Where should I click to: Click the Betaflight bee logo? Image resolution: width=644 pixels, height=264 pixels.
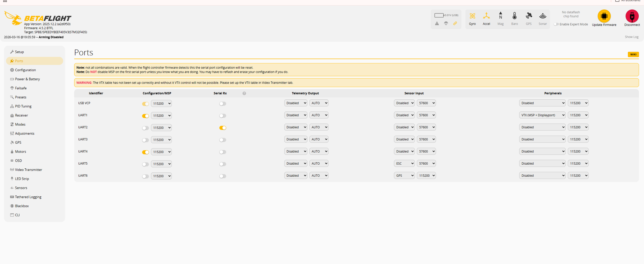tap(13, 18)
